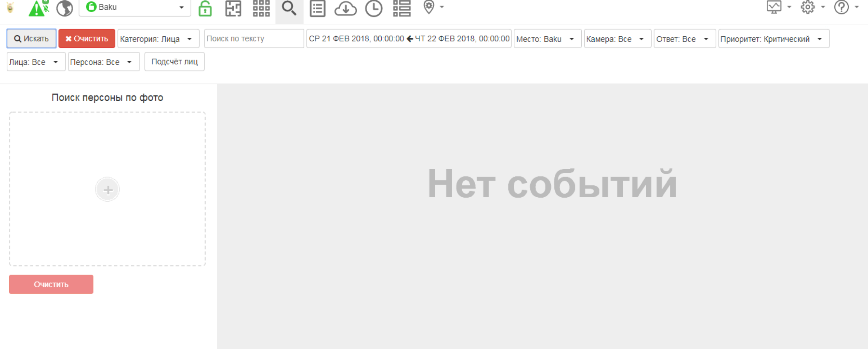Open the Персона: Все dropdown
The image size is (868, 349).
tap(104, 62)
